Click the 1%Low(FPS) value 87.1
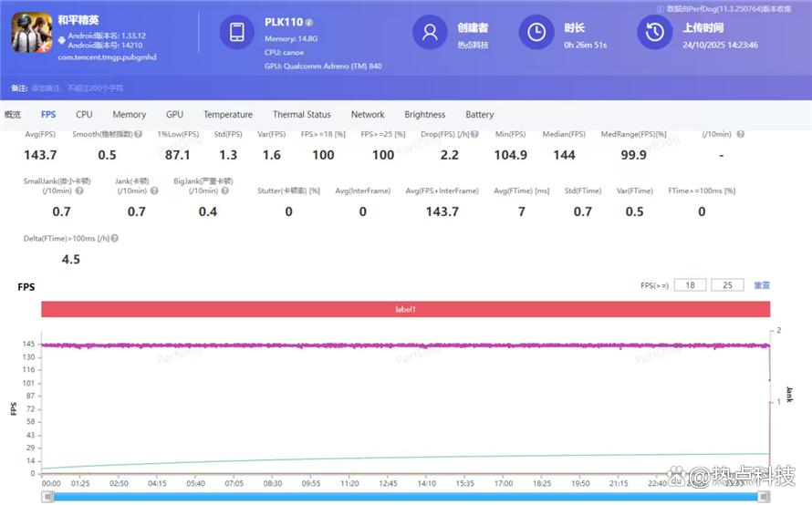Image resolution: width=812 pixels, height=505 pixels. [x=178, y=155]
